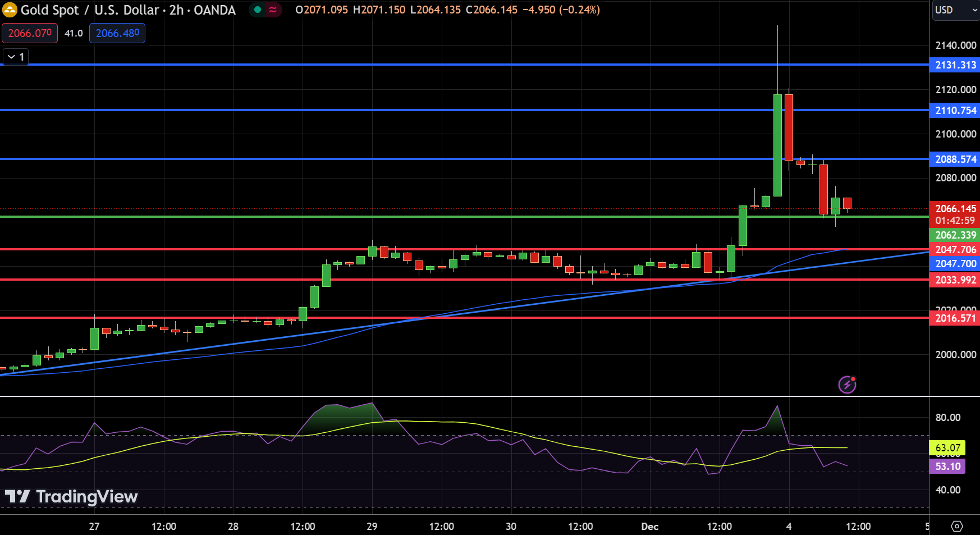
Task: Click the 28 date label on time axis
Action: (x=233, y=527)
